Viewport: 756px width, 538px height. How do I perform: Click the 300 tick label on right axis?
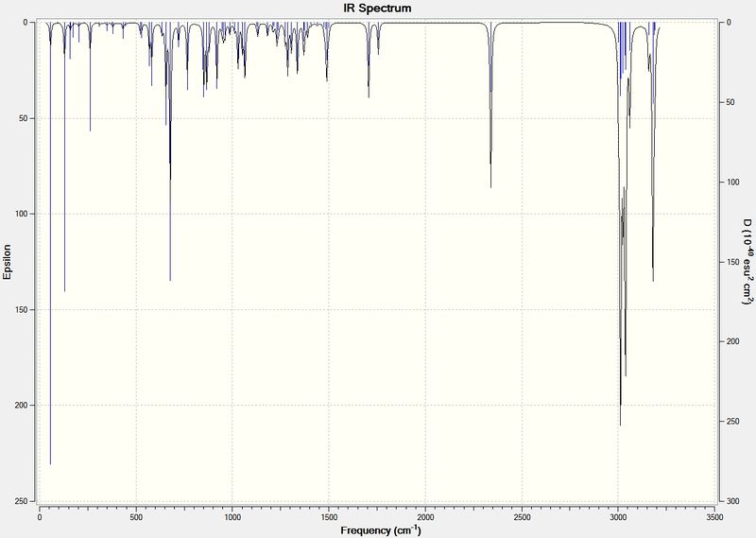(730, 501)
